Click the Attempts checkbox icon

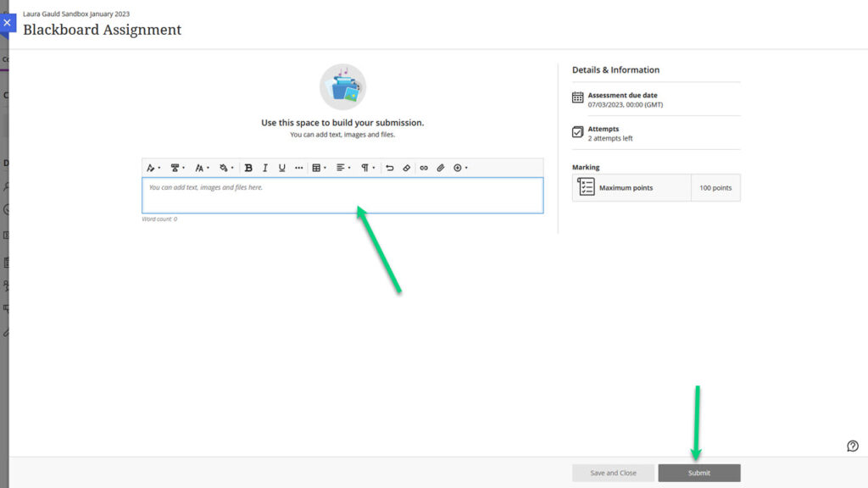577,131
